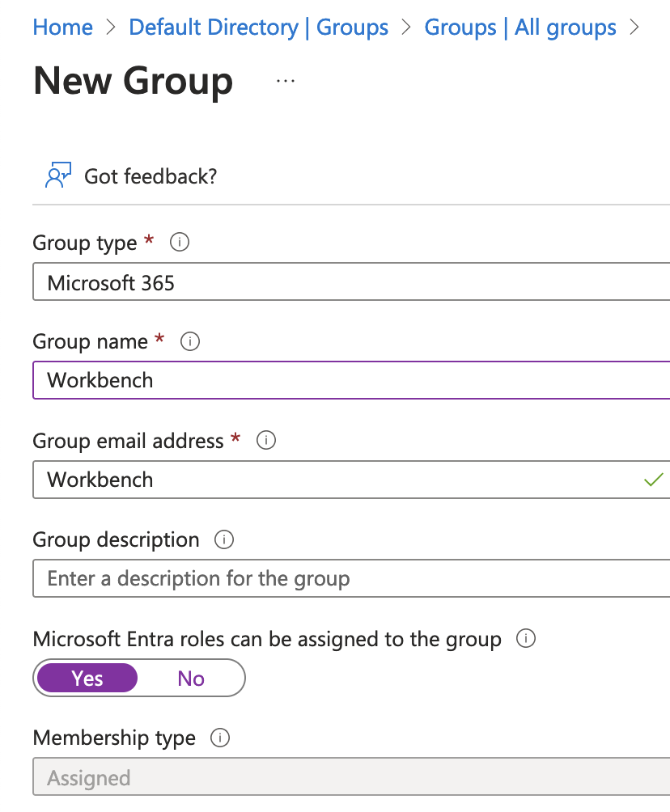Select Yes for Entra roles assignment

tap(87, 678)
